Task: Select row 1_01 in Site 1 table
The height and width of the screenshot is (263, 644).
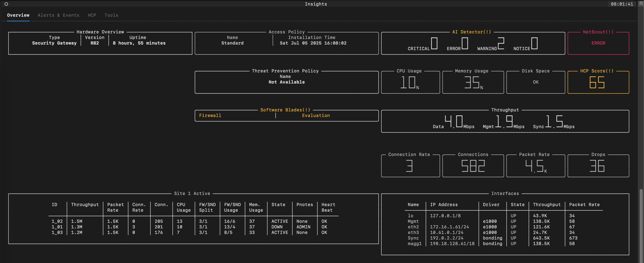Action: point(57,227)
